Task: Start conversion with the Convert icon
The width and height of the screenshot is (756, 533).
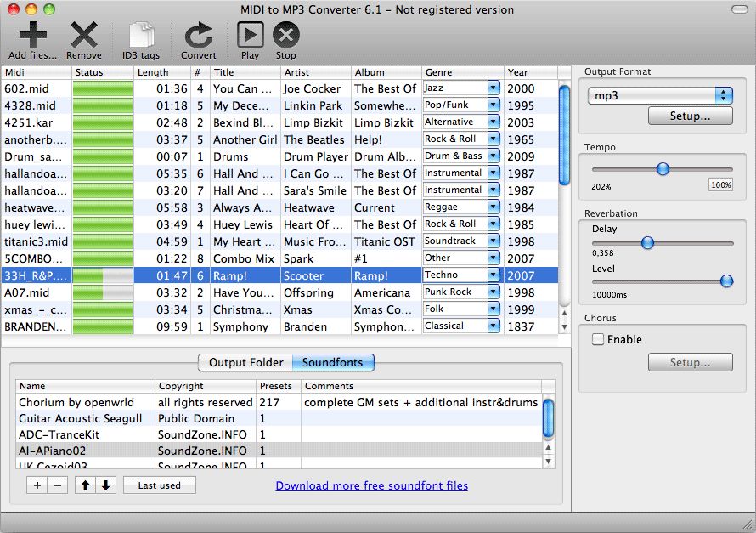Action: pos(198,36)
